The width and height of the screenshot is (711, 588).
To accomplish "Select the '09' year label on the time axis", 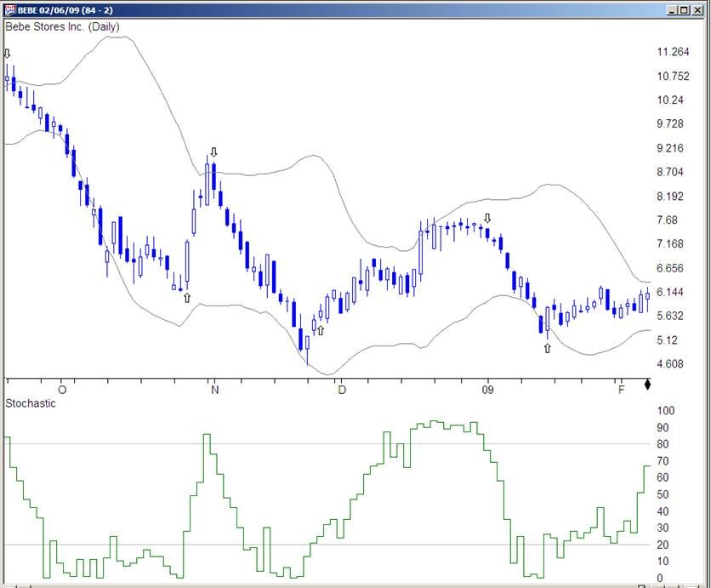I will 488,390.
